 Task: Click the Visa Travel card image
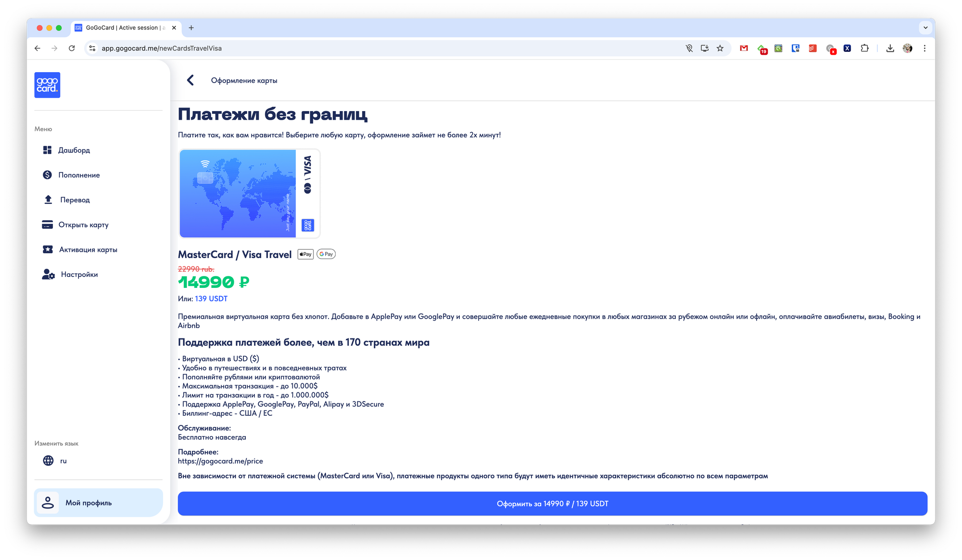tap(249, 193)
